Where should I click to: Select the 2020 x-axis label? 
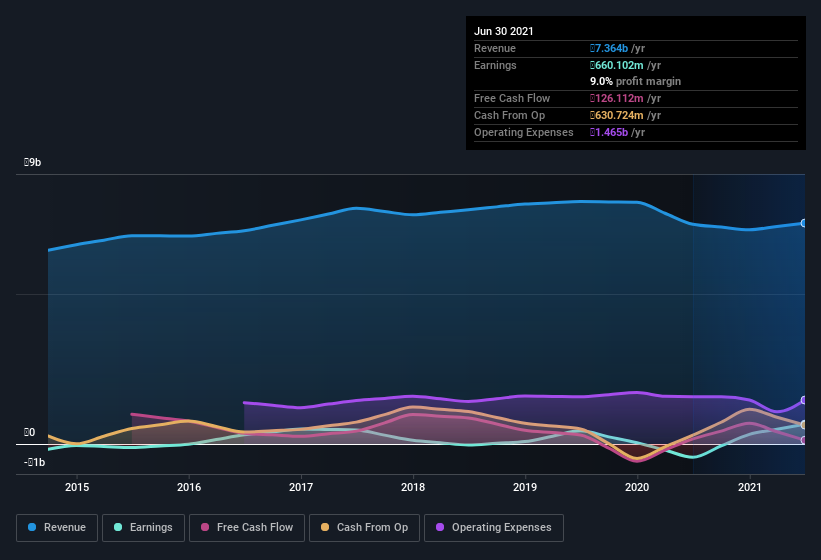coord(637,487)
